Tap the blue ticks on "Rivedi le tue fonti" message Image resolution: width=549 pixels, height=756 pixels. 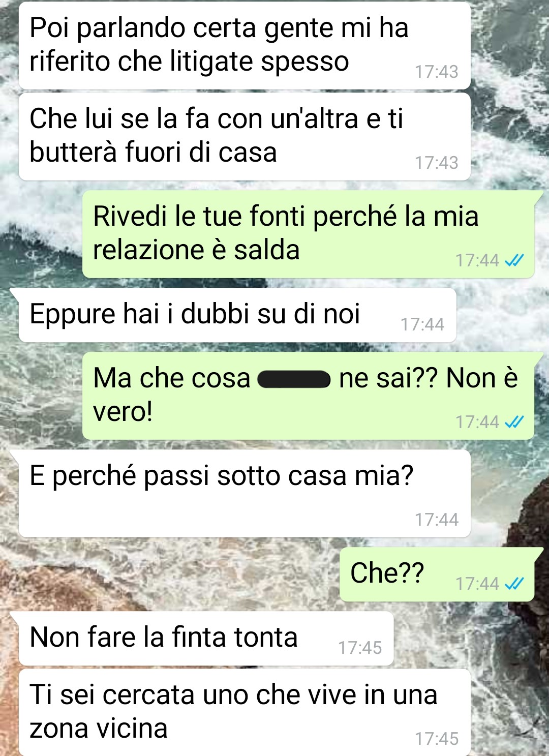(514, 260)
